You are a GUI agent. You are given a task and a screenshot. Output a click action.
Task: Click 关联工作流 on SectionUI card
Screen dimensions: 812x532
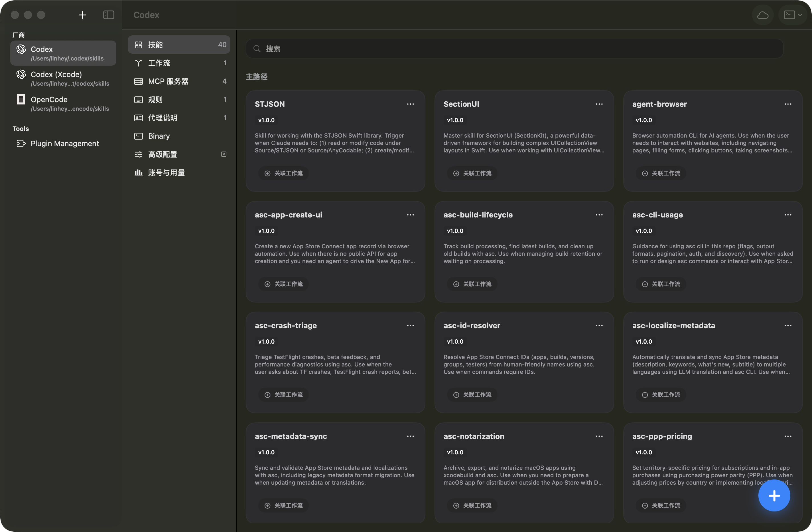472,173
